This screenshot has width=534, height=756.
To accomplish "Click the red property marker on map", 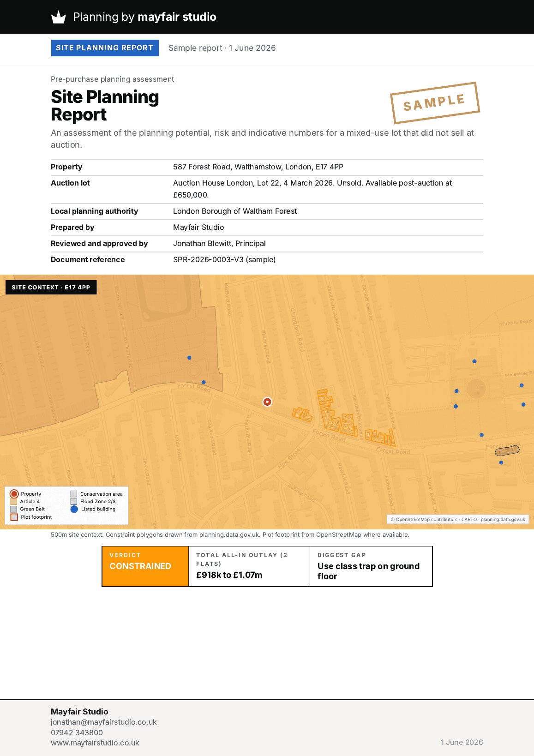I will [x=267, y=402].
